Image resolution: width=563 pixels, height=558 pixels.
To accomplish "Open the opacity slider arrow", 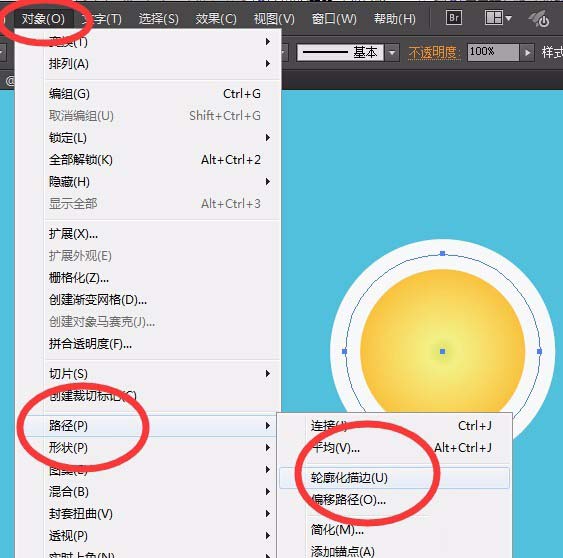I will [x=527, y=53].
